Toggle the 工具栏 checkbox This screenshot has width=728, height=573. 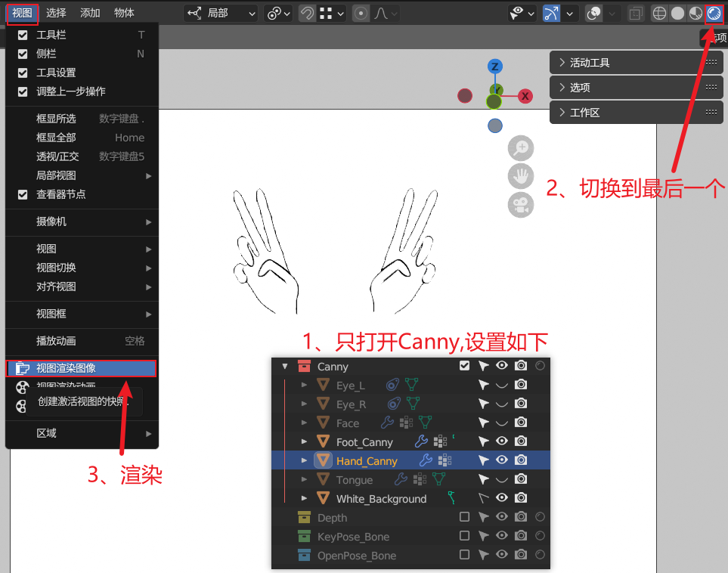coord(22,35)
